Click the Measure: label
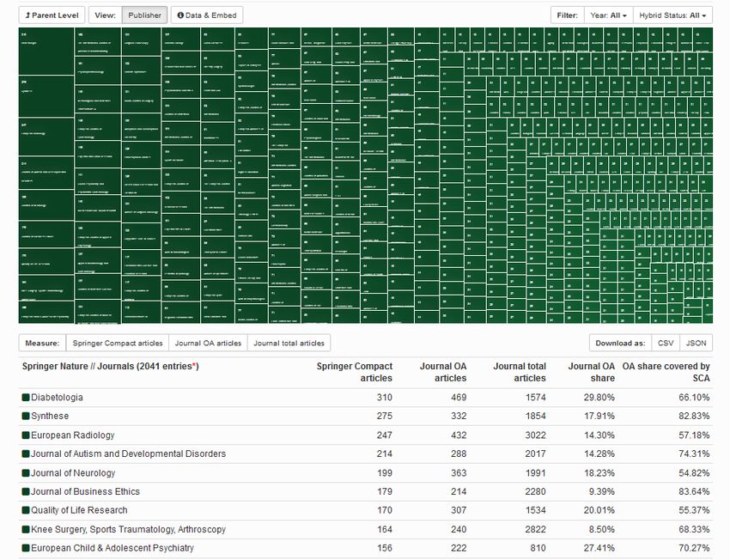The height and width of the screenshot is (560, 730). [42, 343]
